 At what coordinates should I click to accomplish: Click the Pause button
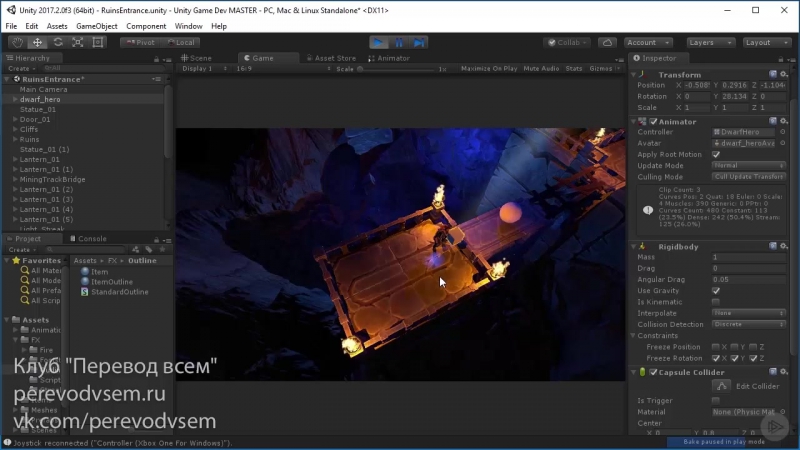tap(398, 42)
